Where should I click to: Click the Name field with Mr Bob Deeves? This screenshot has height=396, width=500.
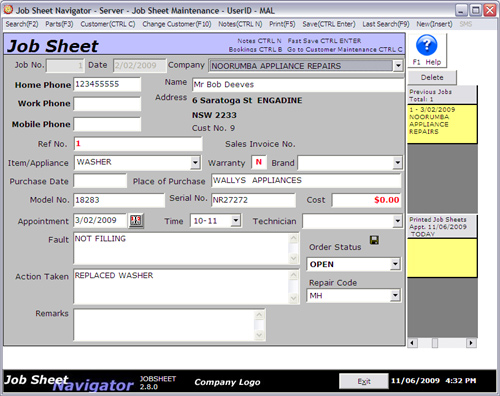point(298,85)
